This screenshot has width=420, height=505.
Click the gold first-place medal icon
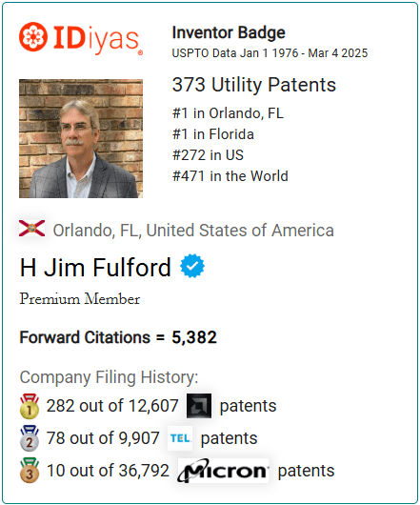coord(30,406)
